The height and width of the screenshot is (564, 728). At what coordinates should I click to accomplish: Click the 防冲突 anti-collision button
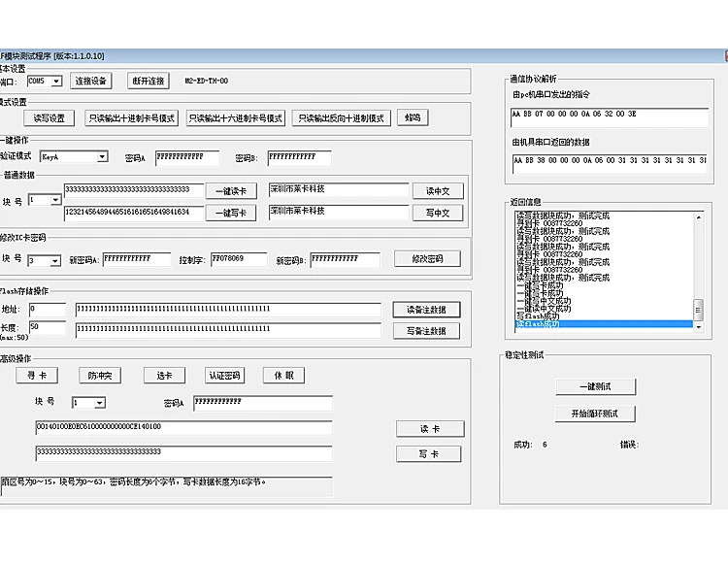pyautogui.click(x=100, y=376)
